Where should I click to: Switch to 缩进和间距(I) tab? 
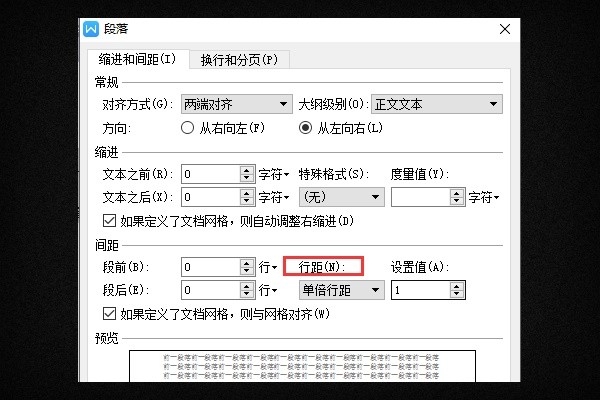coord(138,59)
